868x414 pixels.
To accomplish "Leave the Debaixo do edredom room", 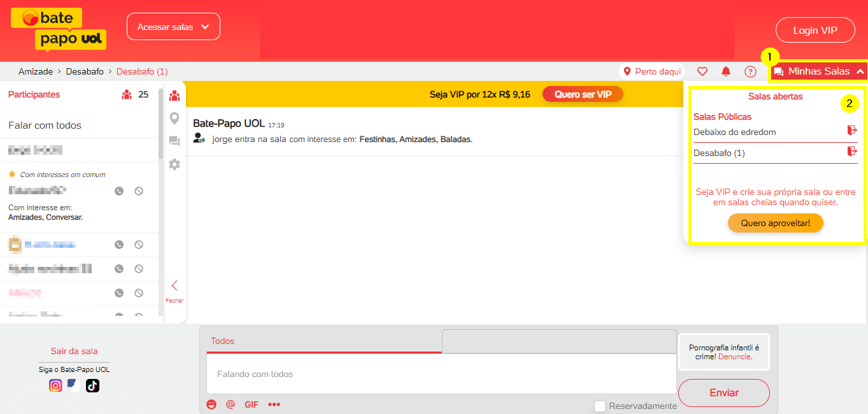I will point(851,131).
